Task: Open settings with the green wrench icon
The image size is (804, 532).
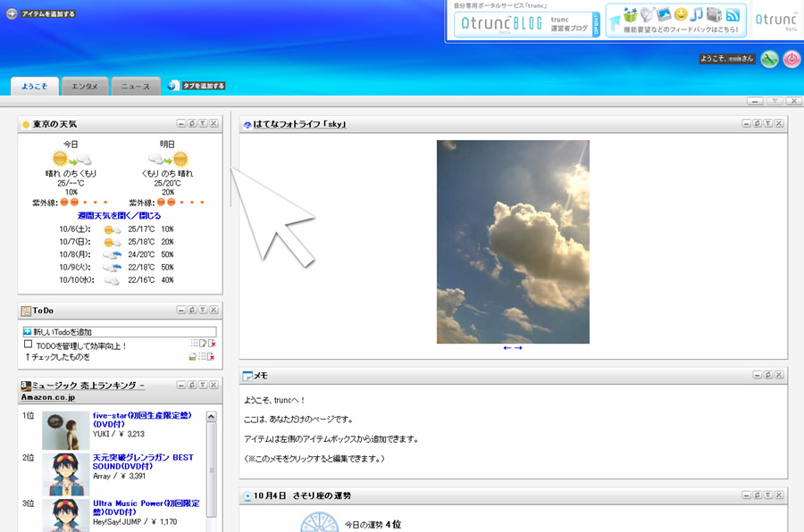Action: click(x=769, y=59)
